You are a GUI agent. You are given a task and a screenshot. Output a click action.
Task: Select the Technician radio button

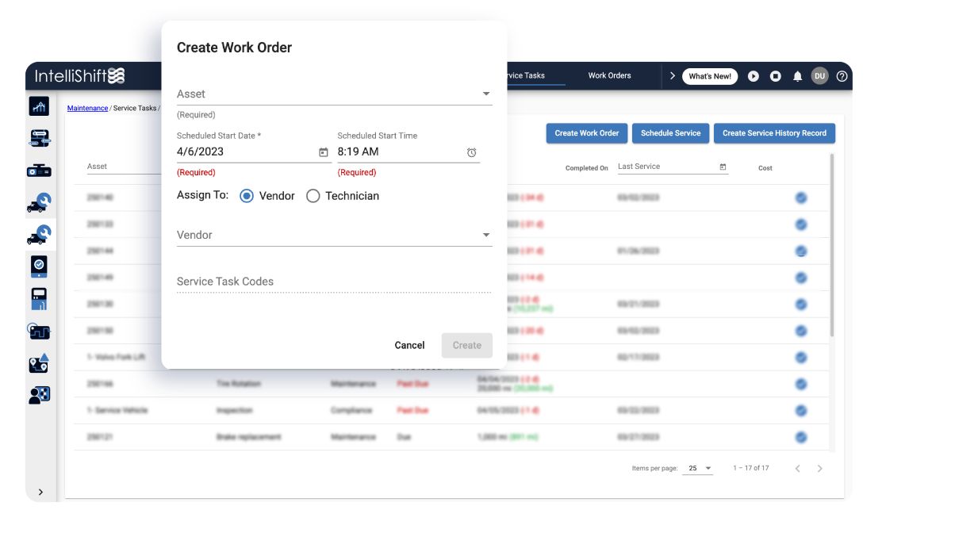(x=313, y=195)
